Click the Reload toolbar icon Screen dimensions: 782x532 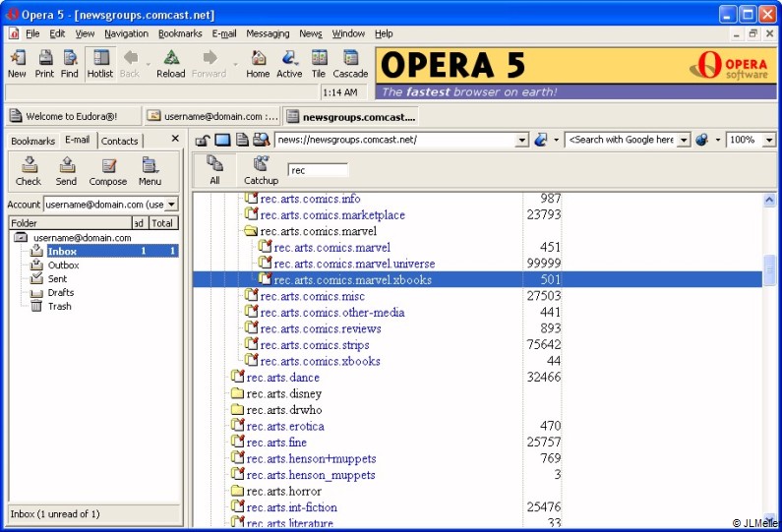tap(170, 64)
